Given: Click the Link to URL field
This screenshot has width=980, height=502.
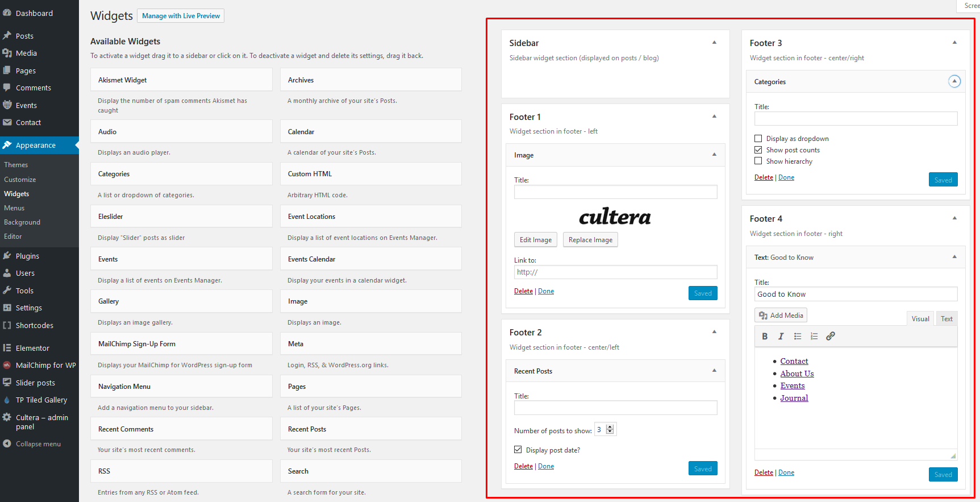Looking at the screenshot, I should pos(615,272).
